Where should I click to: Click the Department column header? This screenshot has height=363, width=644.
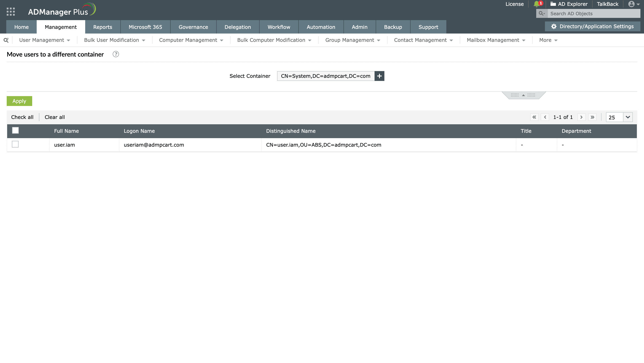pyautogui.click(x=576, y=131)
